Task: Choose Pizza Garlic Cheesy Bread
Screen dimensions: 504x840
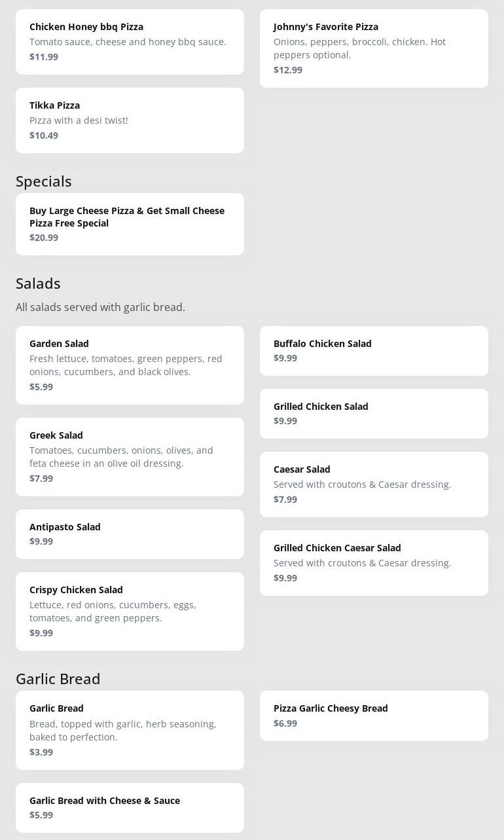Action: 374,716
